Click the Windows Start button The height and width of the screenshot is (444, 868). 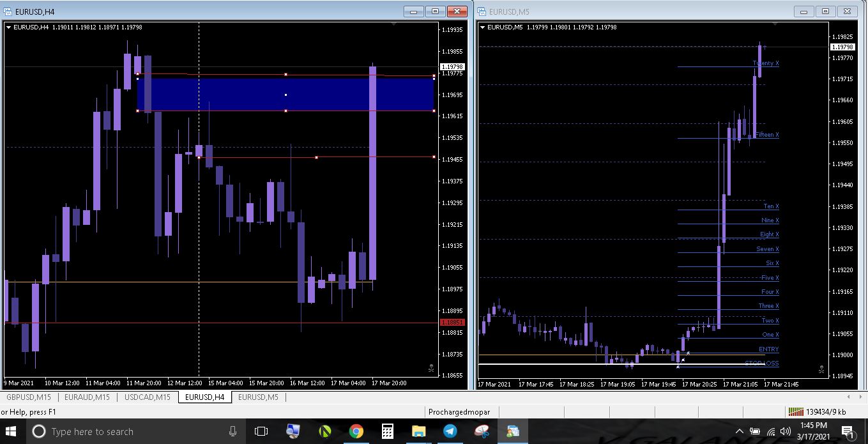(11, 432)
